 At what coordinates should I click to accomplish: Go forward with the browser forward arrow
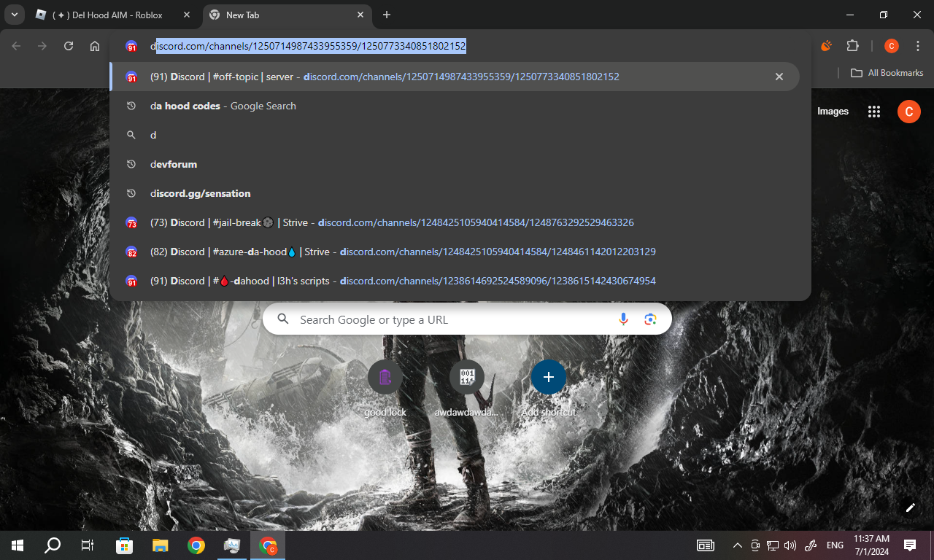click(42, 46)
